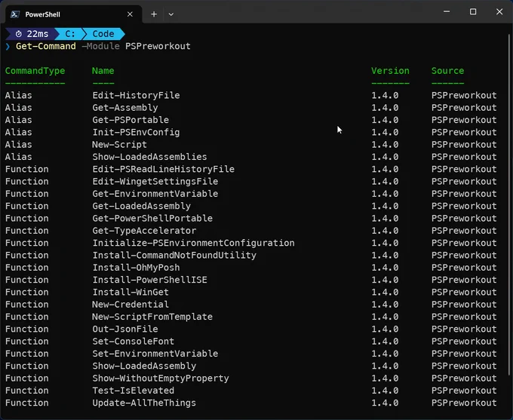Viewport: 513px width, 420px height.
Task: Click PSPreworkout source in Test-IsElevated row
Action: (x=464, y=391)
